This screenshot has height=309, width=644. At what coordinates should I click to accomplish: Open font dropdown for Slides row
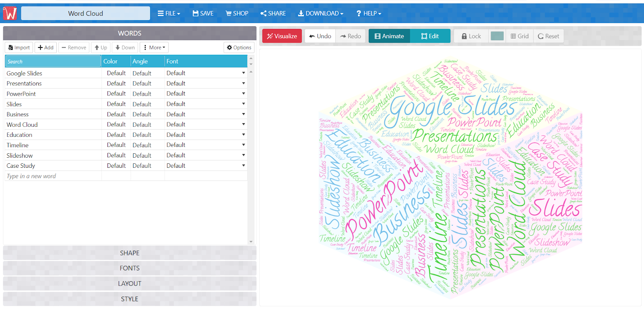(244, 104)
